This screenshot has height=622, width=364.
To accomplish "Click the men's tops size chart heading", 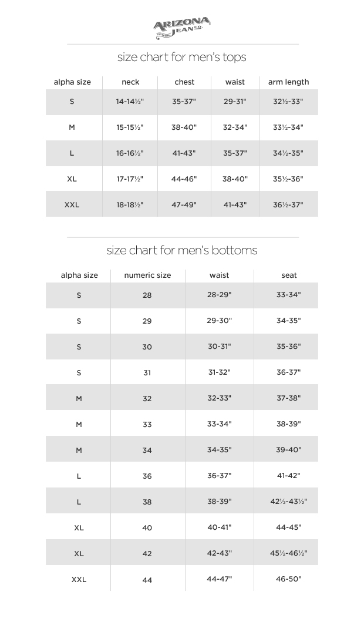I will [181, 58].
